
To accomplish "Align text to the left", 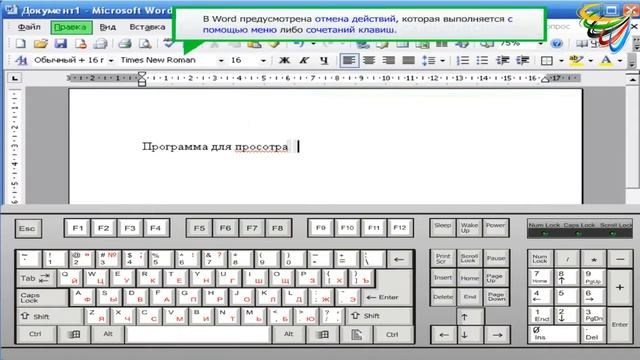I will pos(349,60).
